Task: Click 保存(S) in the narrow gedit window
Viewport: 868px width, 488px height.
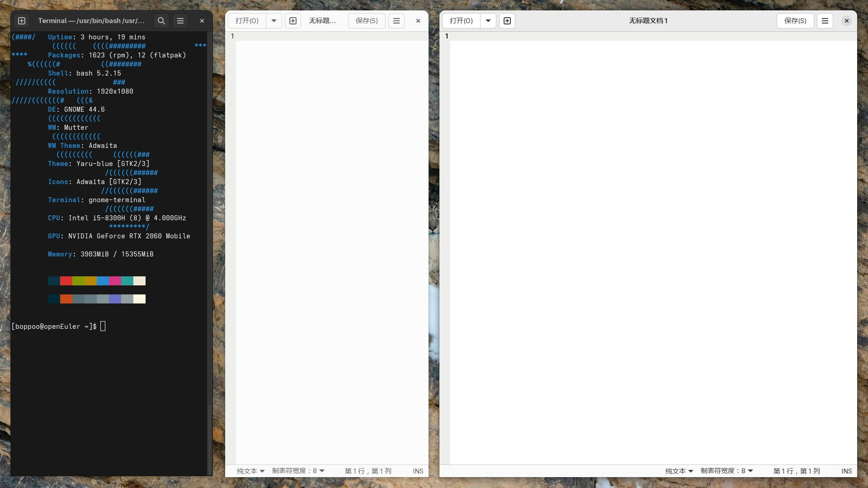Action: tap(367, 21)
